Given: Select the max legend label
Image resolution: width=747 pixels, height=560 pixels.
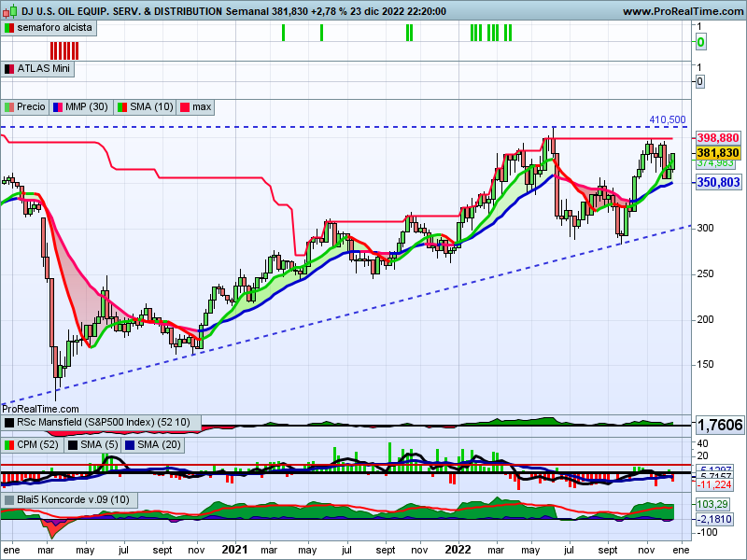Looking at the screenshot, I should (202, 106).
